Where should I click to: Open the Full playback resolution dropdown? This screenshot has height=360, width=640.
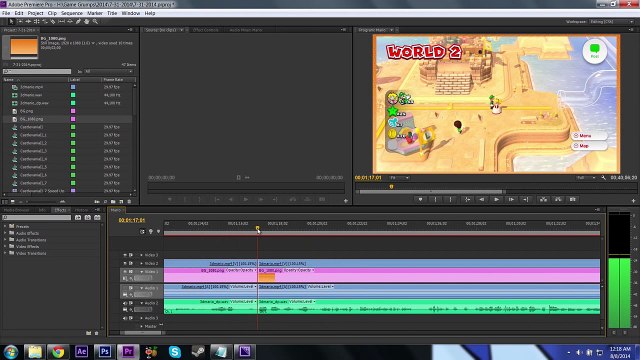point(586,178)
